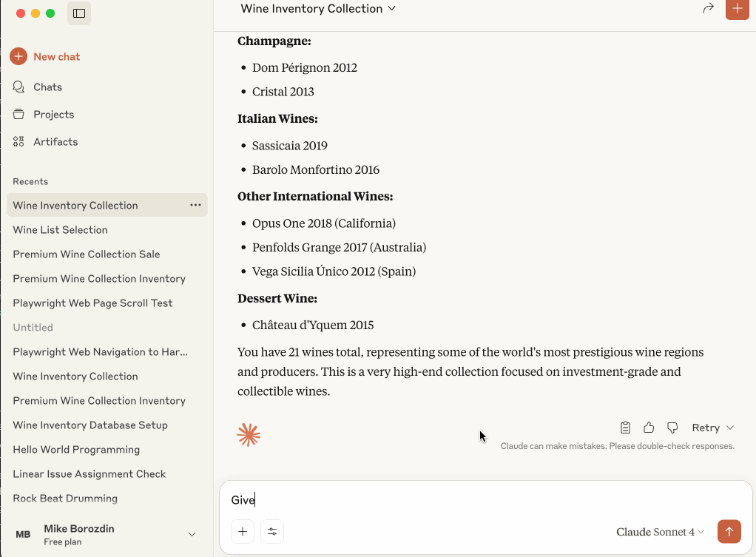Open the Wine Inventory Collection title dropdown
Viewport: 756px width, 557px height.
pyautogui.click(x=318, y=9)
